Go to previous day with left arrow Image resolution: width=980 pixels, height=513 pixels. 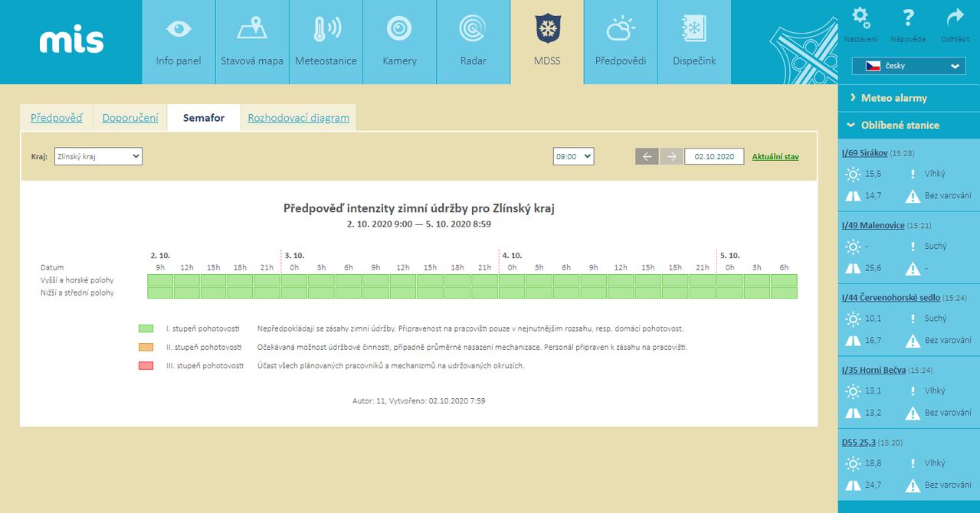[646, 156]
